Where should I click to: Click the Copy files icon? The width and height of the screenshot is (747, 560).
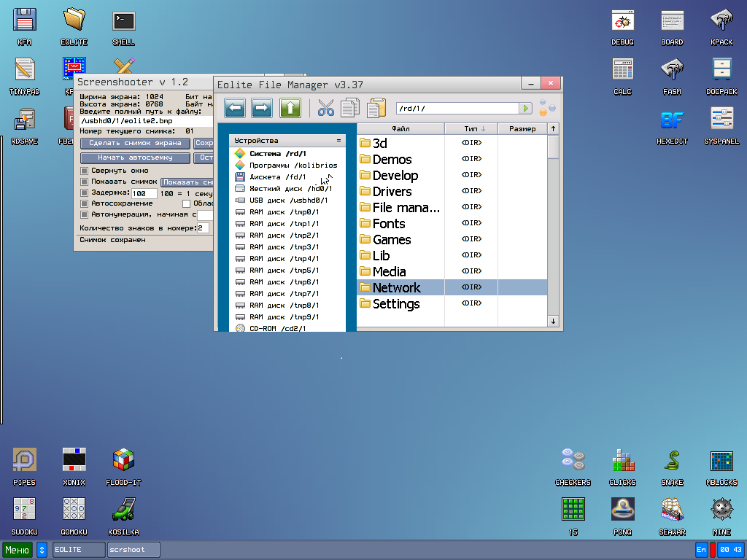(x=350, y=109)
